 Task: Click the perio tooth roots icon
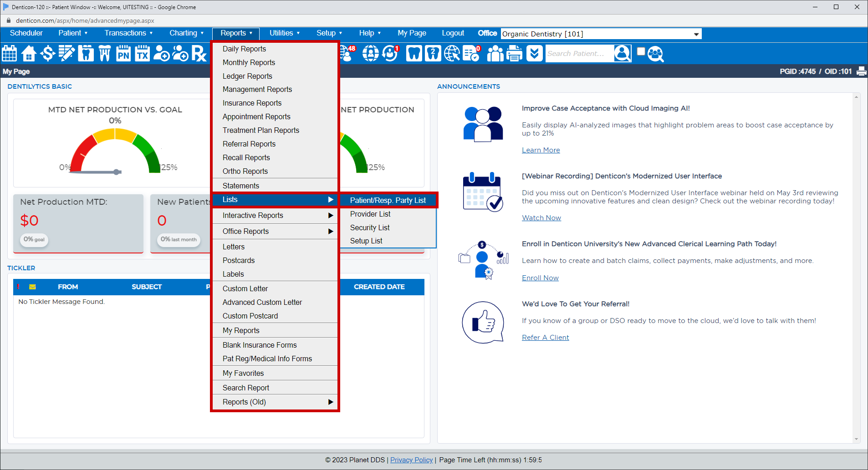click(x=105, y=53)
